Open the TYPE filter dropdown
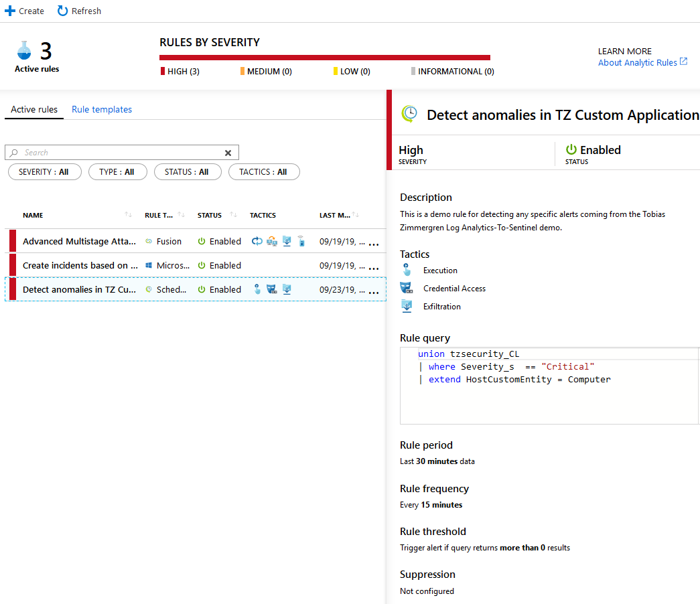700x604 pixels. [117, 172]
